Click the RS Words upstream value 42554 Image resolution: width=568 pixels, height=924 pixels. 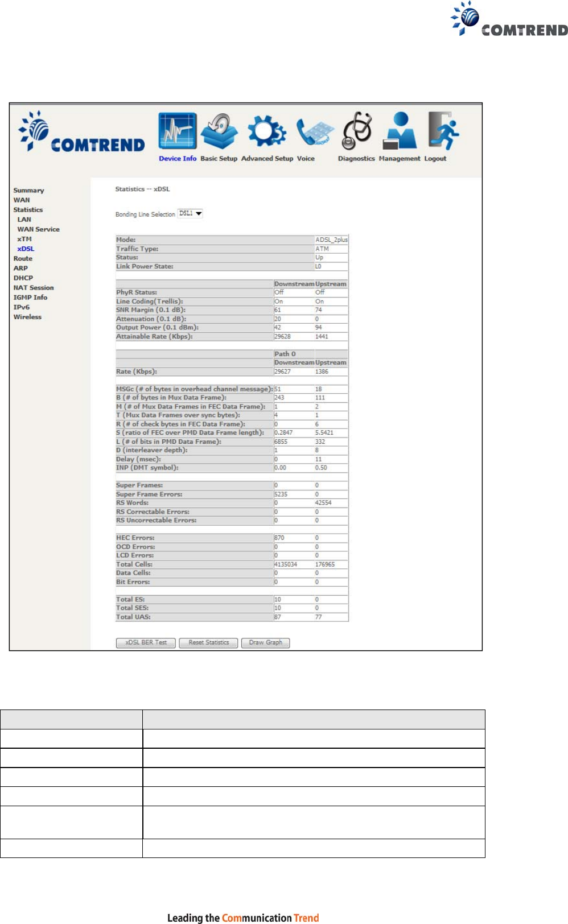323,503
